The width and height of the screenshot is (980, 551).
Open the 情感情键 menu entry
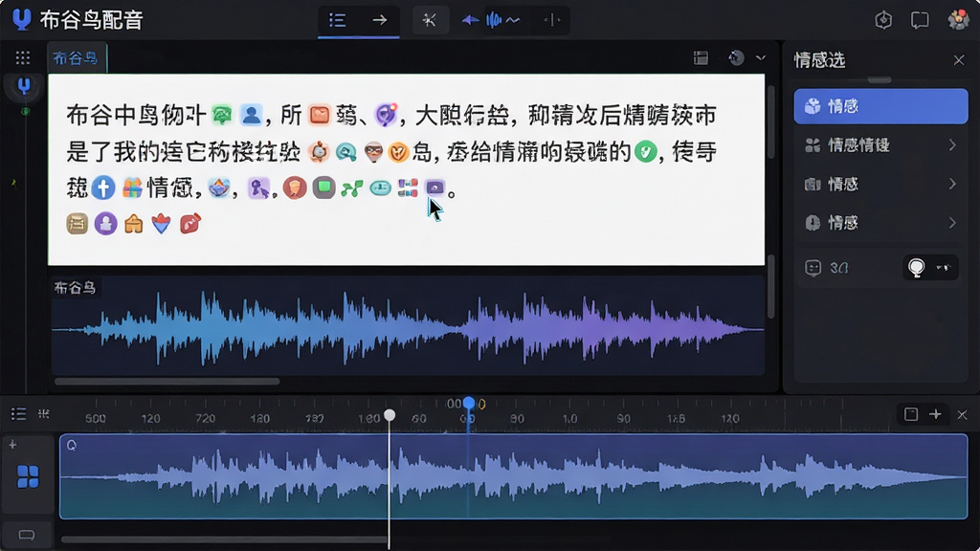pos(880,145)
